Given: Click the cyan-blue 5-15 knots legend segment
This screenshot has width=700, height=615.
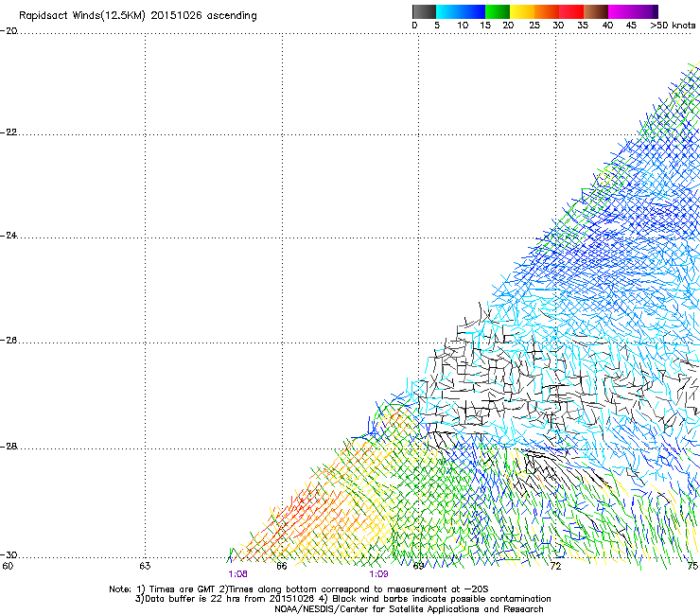Looking at the screenshot, I should click(x=461, y=11).
